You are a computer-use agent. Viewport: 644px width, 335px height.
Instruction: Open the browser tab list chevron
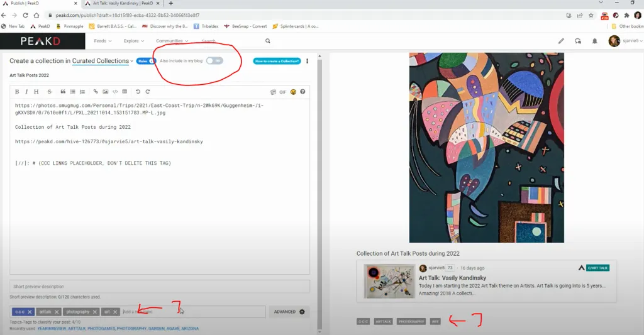pos(601,3)
